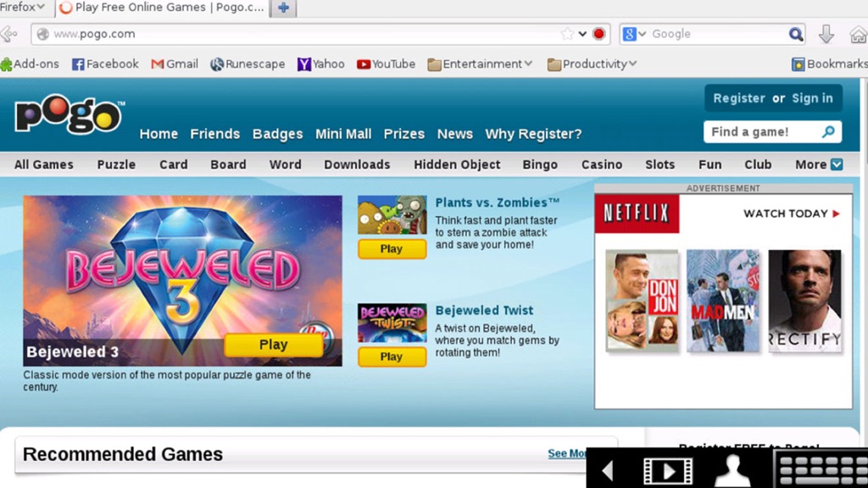Viewport: 868px width, 488px height.
Task: Expand the Firefox menu dropdown
Action: 22,7
